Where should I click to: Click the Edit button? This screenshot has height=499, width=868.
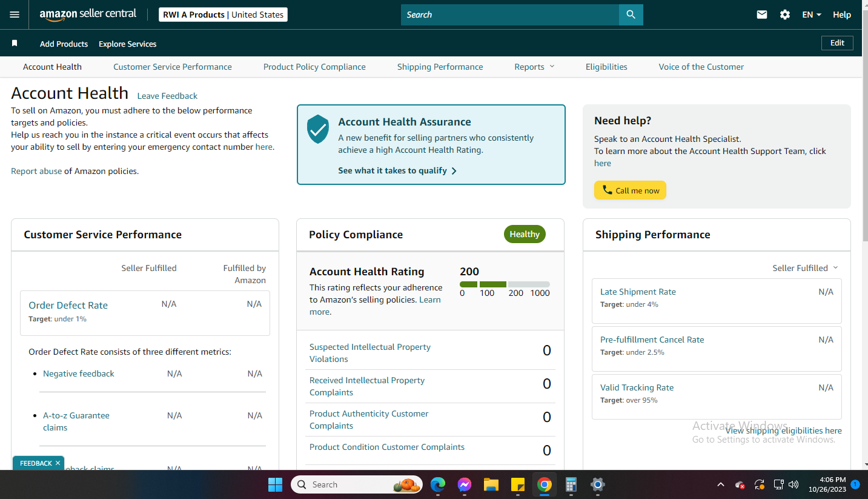click(x=837, y=43)
